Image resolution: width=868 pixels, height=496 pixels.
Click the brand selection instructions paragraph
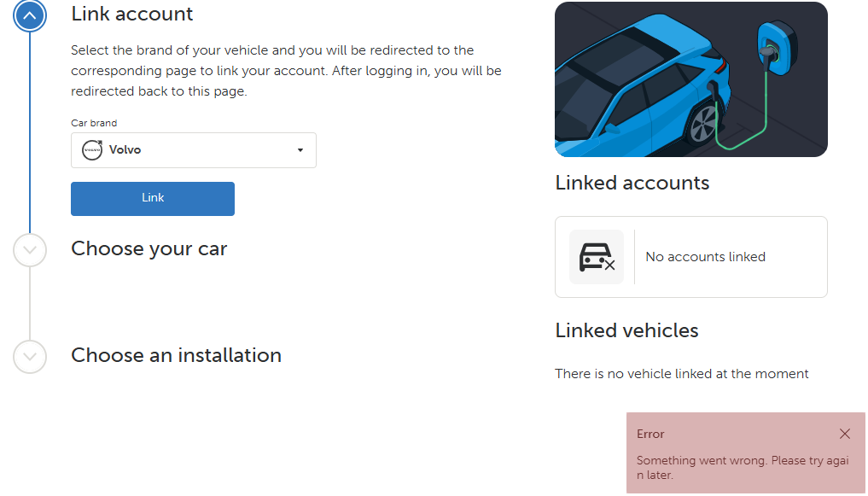[286, 71]
